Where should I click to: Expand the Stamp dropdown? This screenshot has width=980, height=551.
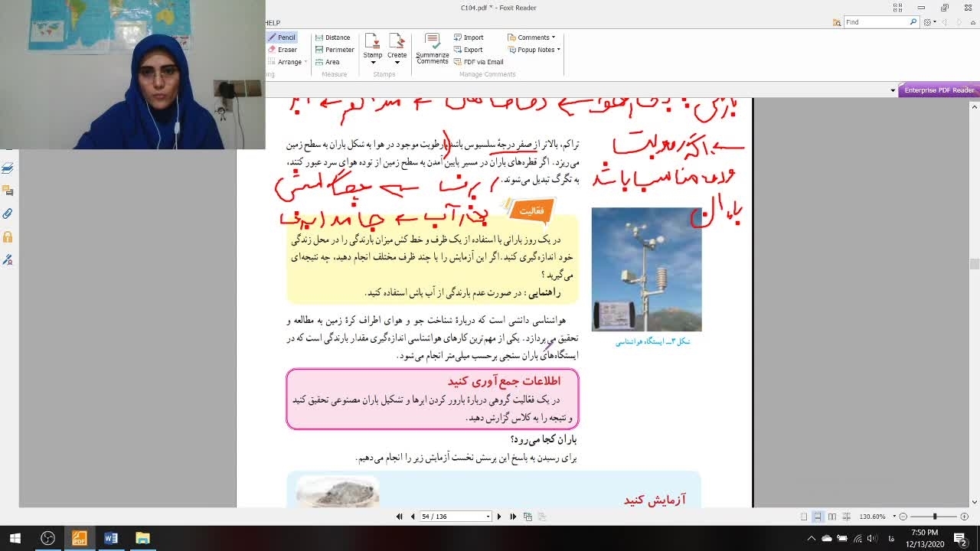coord(373,63)
